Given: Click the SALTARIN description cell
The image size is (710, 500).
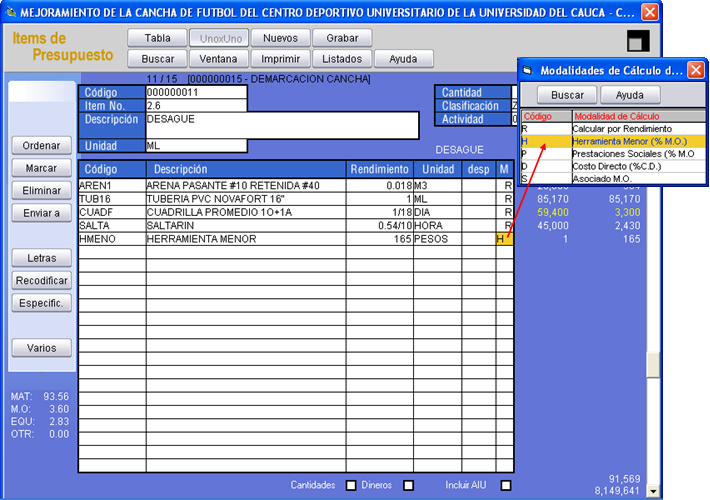Looking at the screenshot, I should click(x=246, y=226).
